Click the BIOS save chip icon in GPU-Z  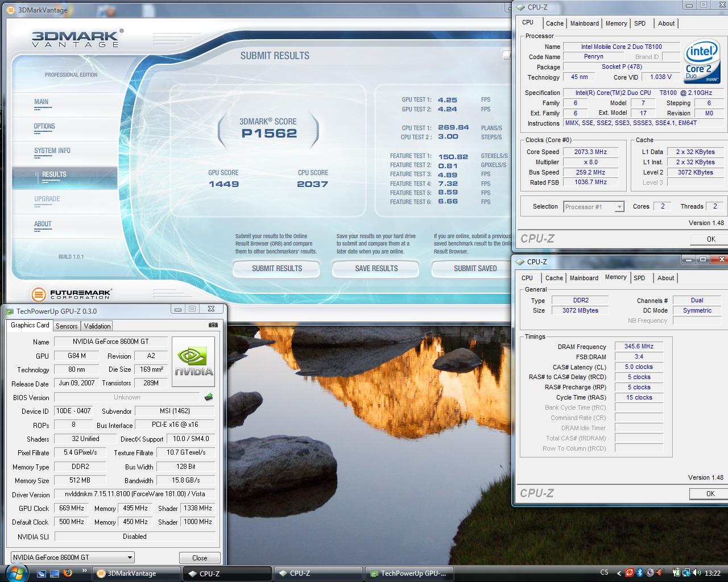pyautogui.click(x=209, y=397)
